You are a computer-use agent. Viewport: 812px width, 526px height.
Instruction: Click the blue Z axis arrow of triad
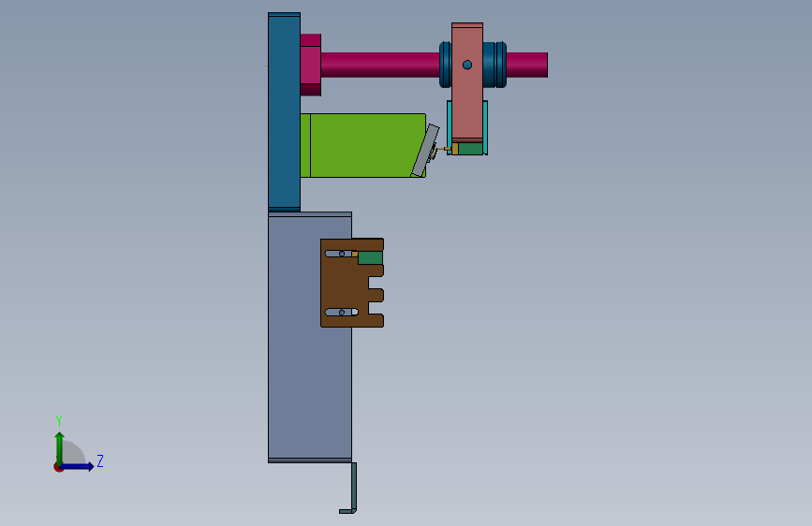tap(78, 466)
